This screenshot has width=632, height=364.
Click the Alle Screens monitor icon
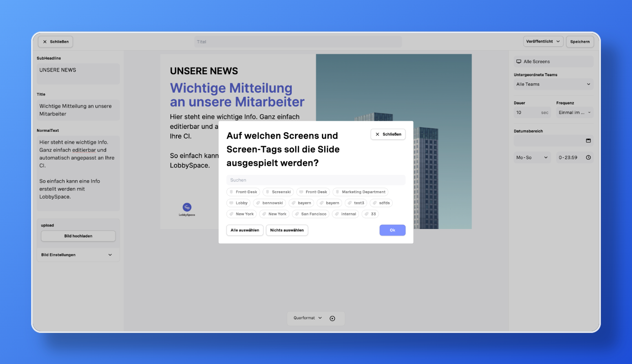(518, 61)
